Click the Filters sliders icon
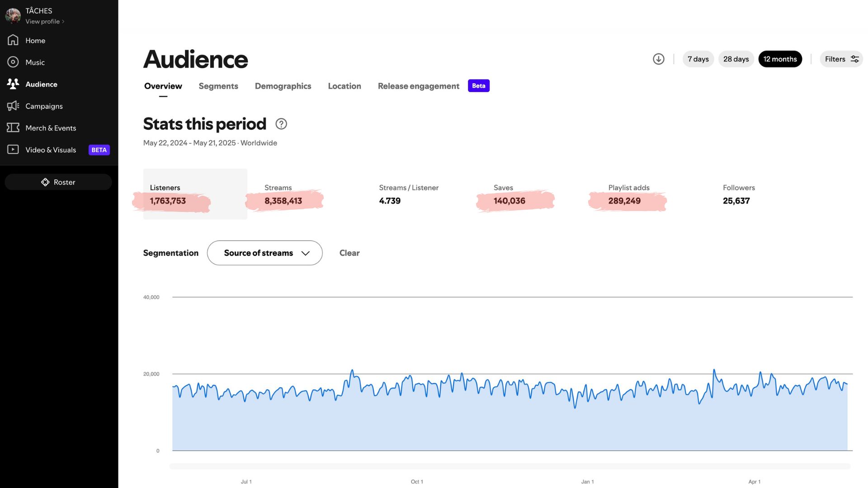The width and height of the screenshot is (868, 488). (x=854, y=59)
